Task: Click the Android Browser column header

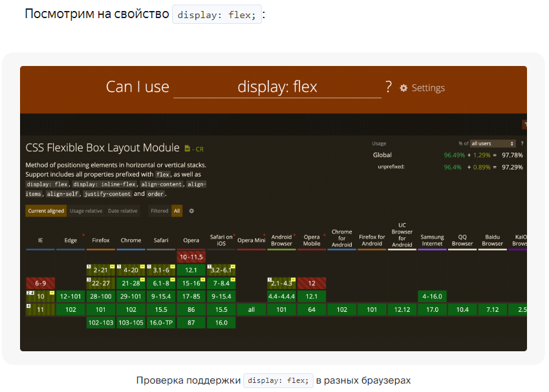Action: tap(281, 241)
